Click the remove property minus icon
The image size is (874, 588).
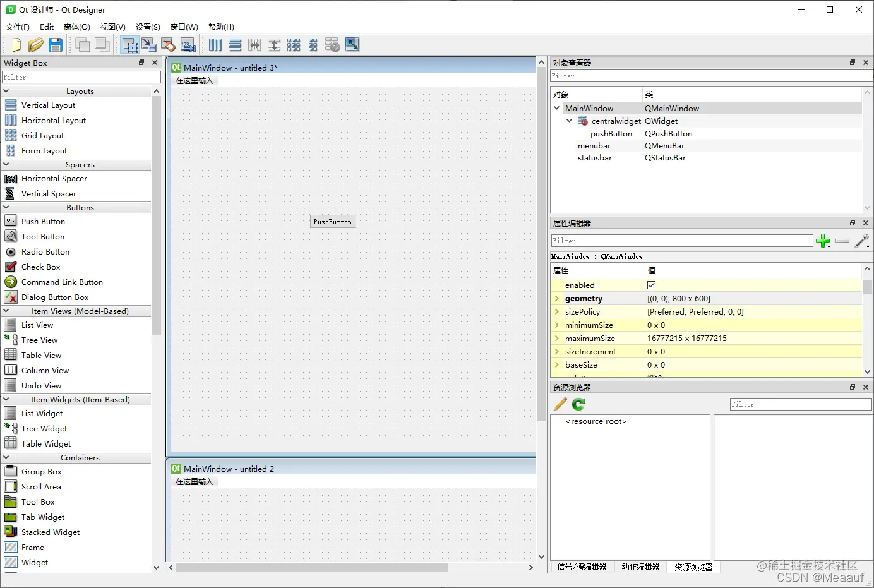click(x=842, y=241)
